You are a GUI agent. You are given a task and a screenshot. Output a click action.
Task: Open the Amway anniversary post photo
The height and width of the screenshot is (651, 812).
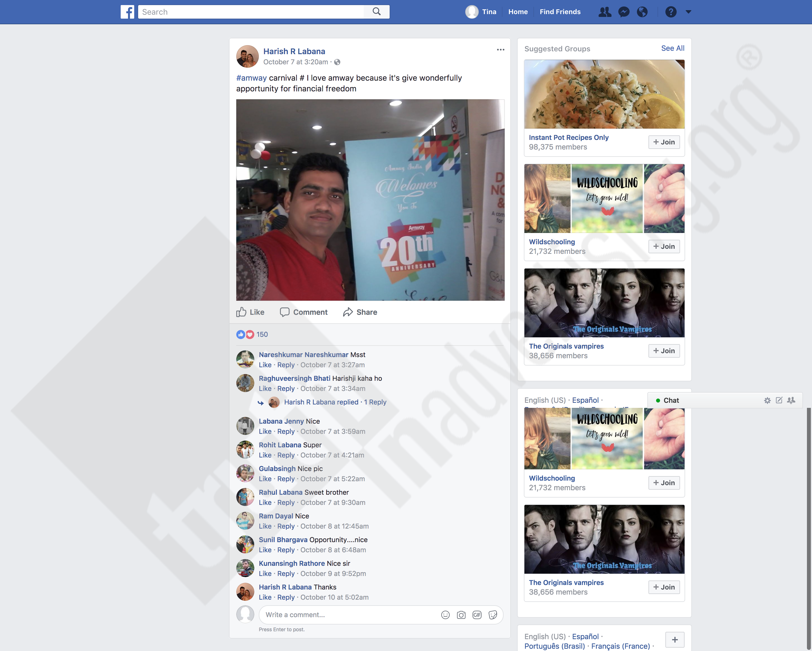tap(370, 200)
